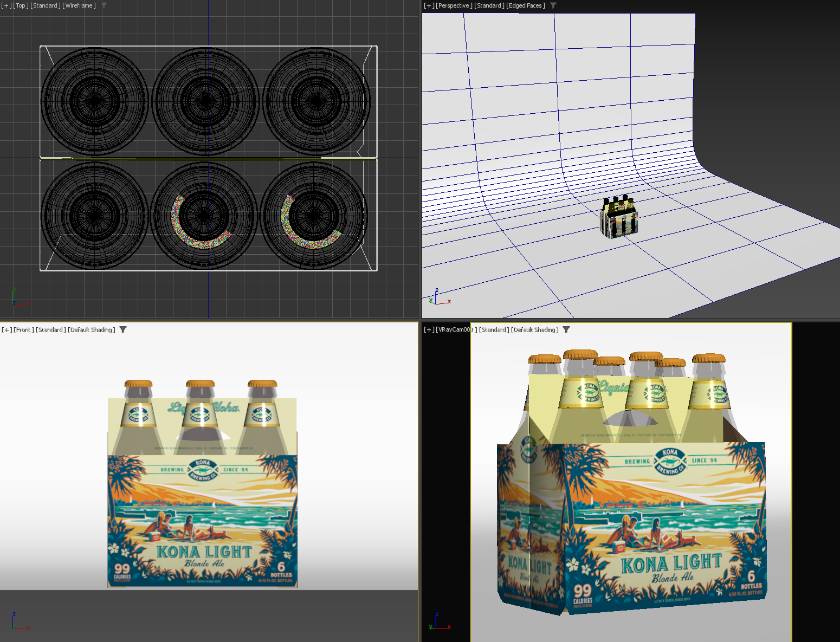Screen dimensions: 840x642
Task: Open the [+] menu of the Top viewport
Action: [7, 5]
